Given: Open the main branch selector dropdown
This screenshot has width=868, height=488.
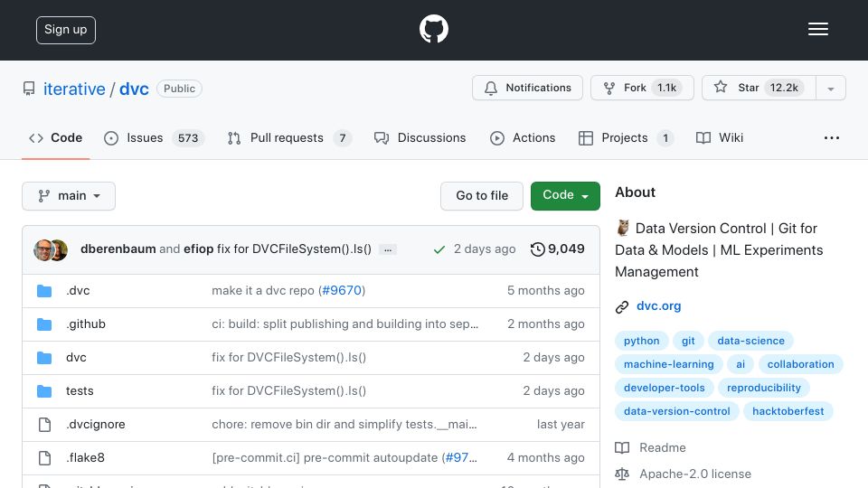Looking at the screenshot, I should click(69, 196).
